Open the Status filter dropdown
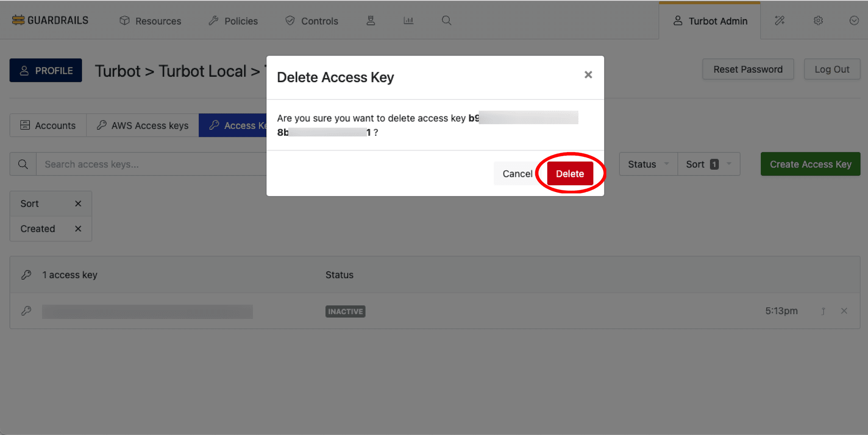The image size is (868, 435). click(648, 164)
